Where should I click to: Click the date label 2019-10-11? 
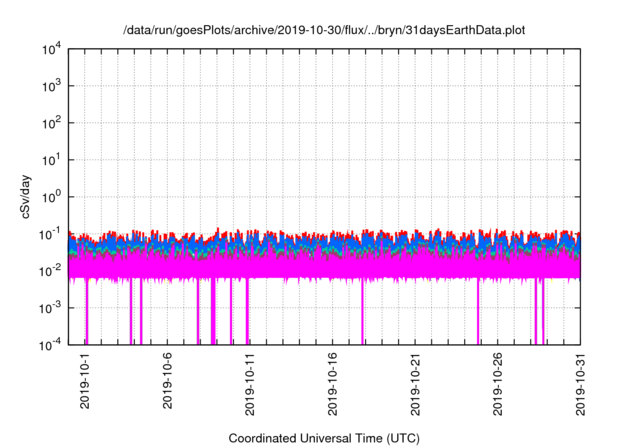tap(250, 384)
